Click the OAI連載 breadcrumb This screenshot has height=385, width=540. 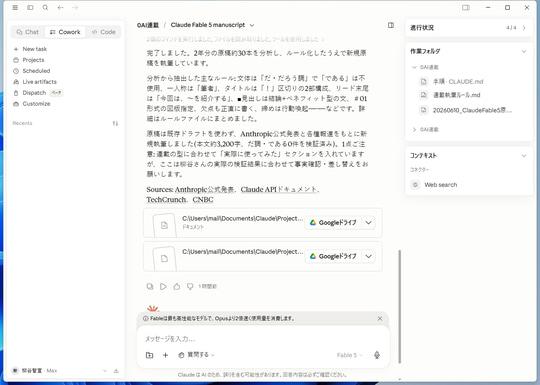[148, 25]
